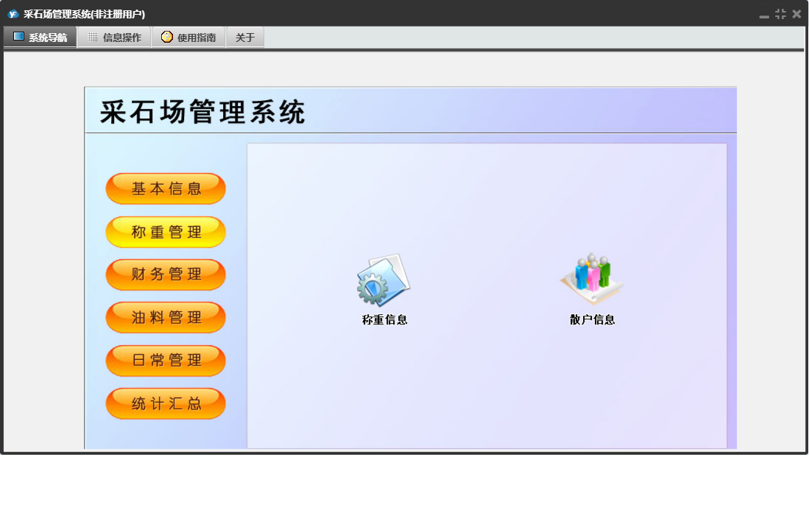This screenshot has width=809, height=532.
Task: Open the 使用指南 tab
Action: (188, 37)
